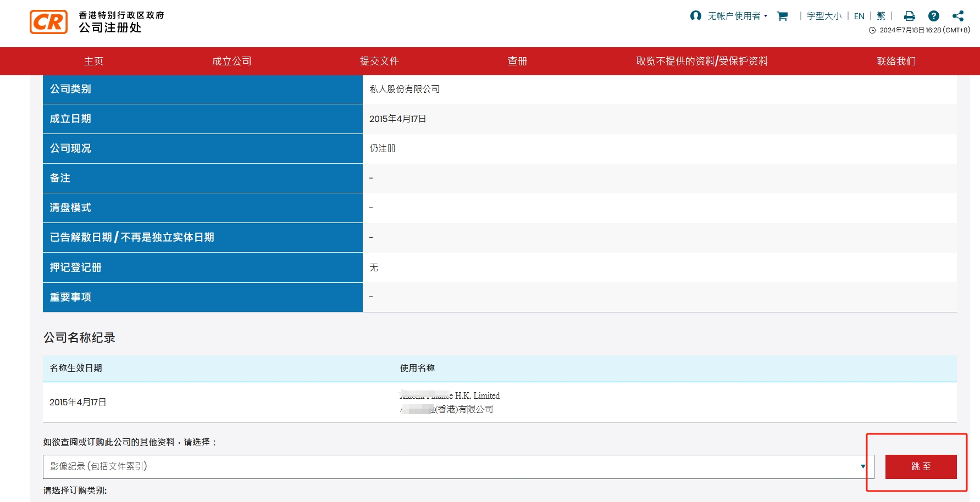Open the 成立公司 menu

click(231, 61)
